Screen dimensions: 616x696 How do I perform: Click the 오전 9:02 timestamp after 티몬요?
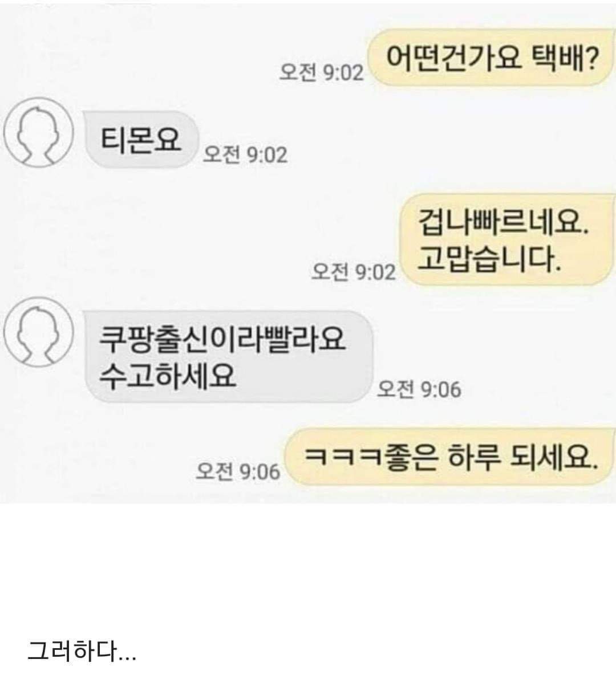(246, 154)
